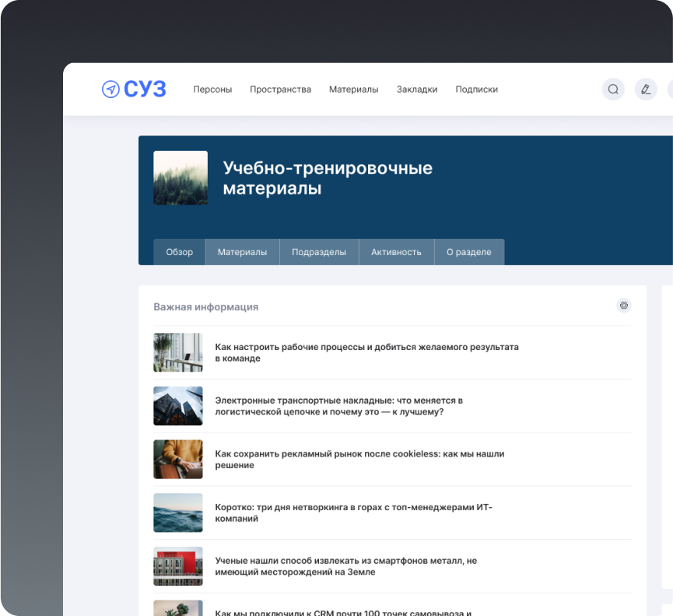Open Материалы in the top navigation bar

click(x=353, y=89)
